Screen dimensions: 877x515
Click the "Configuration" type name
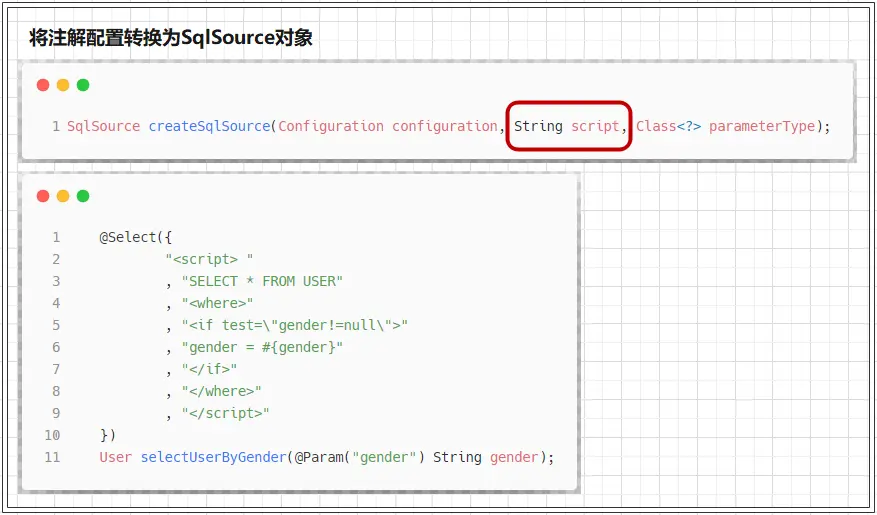331,126
